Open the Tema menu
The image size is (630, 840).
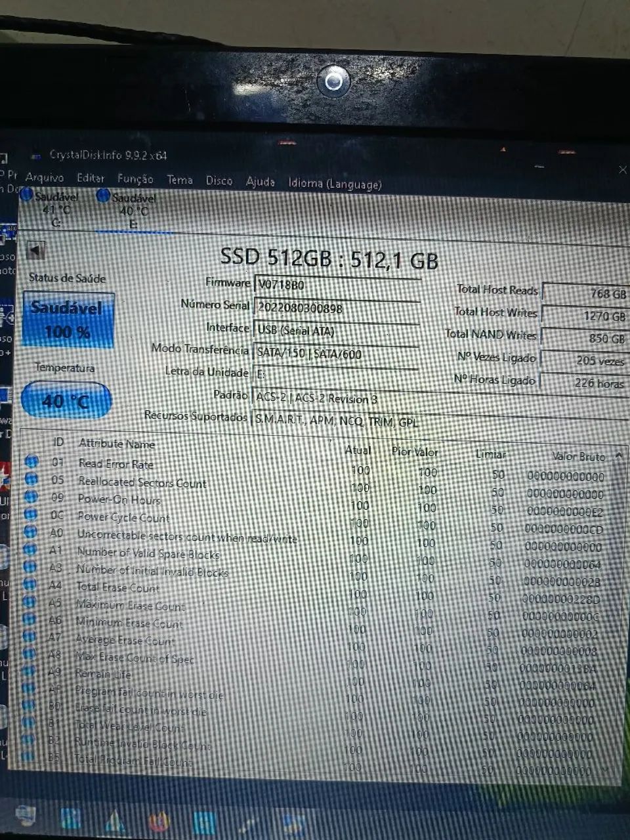pyautogui.click(x=180, y=180)
